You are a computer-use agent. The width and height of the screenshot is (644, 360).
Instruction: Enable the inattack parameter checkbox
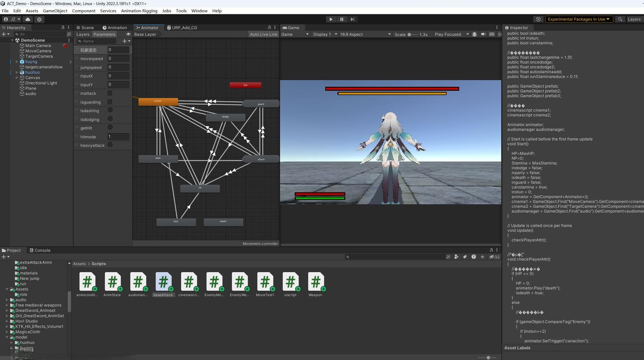[x=110, y=93]
